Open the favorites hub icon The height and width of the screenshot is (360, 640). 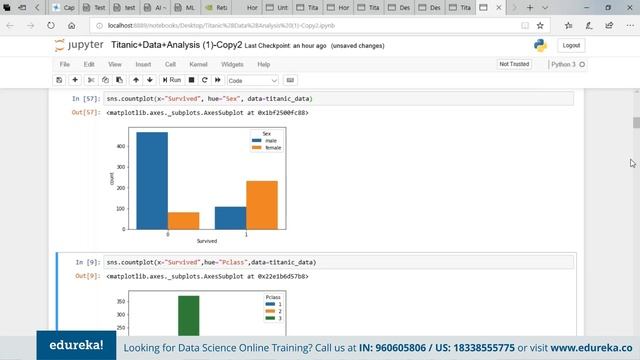tap(569, 26)
